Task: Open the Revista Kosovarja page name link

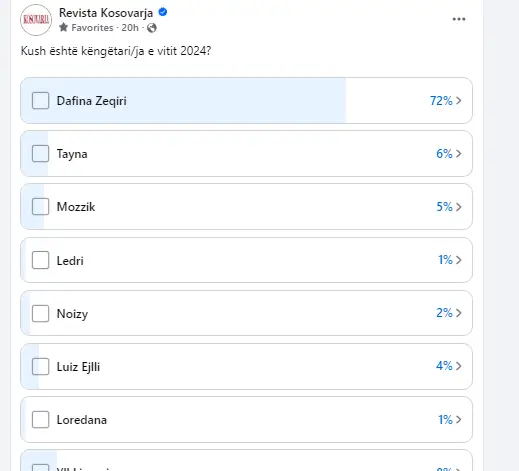Action: click(x=106, y=13)
